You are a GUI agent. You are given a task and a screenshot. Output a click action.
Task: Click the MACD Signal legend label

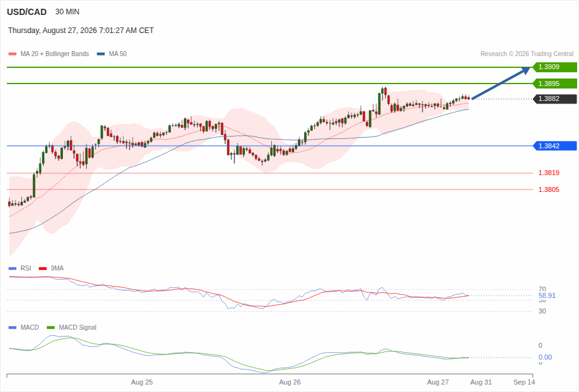(x=77, y=327)
